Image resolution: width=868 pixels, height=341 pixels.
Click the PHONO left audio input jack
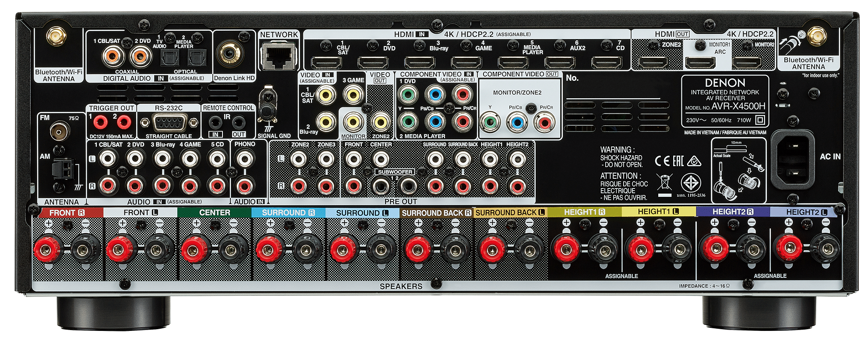(244, 159)
